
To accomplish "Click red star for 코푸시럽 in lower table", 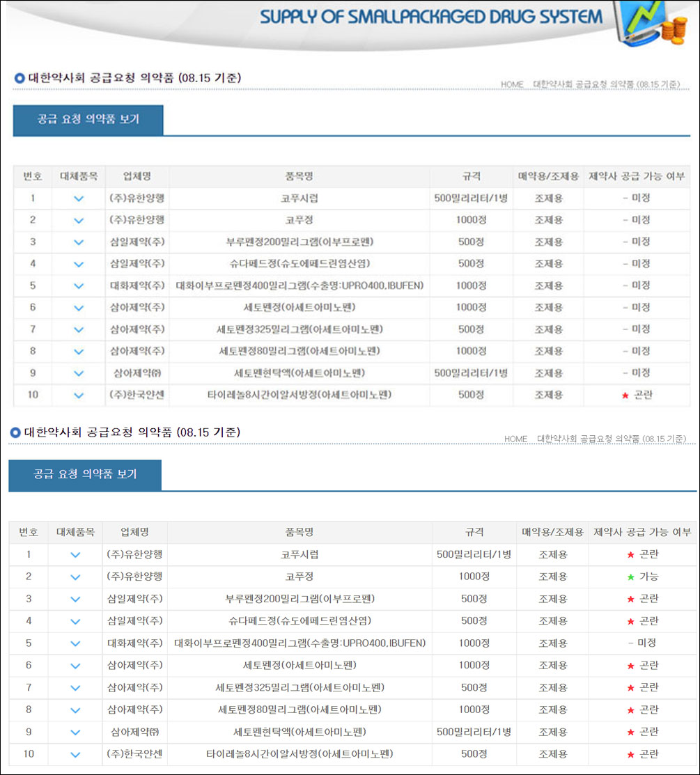I will (x=631, y=555).
